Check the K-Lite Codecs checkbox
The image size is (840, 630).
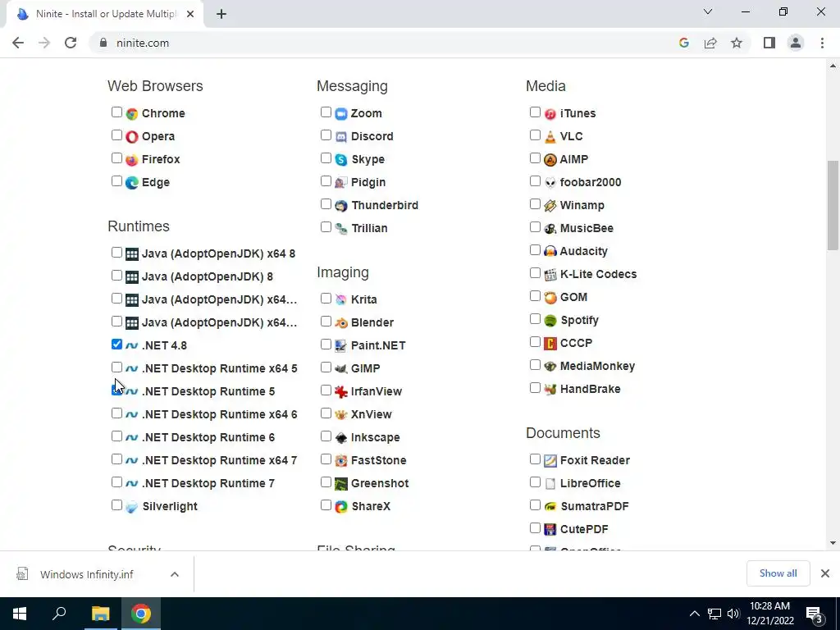point(535,272)
